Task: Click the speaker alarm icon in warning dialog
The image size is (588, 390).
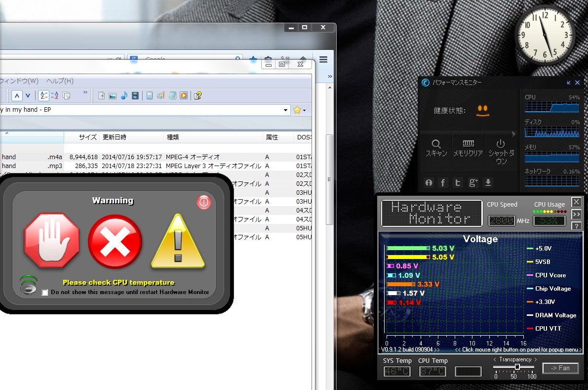Action: 29,285
